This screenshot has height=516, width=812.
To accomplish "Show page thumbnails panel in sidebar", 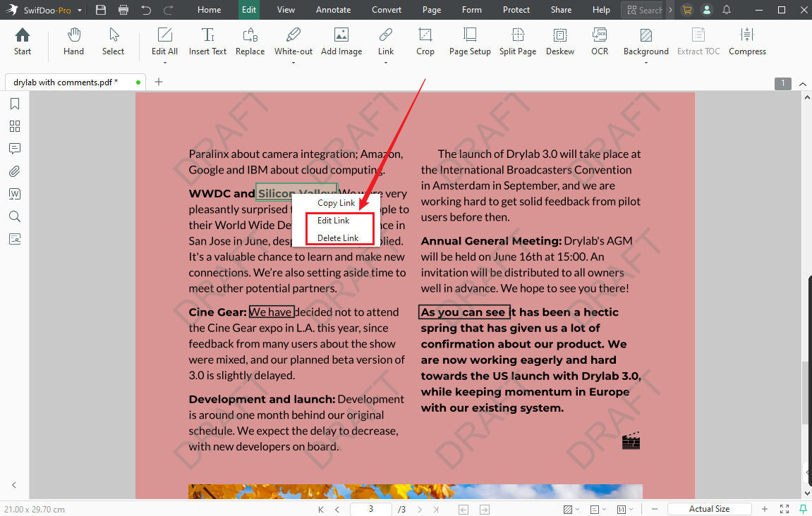I will [x=15, y=126].
